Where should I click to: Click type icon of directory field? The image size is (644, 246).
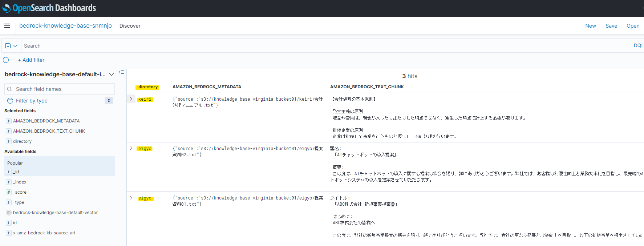(x=9, y=141)
